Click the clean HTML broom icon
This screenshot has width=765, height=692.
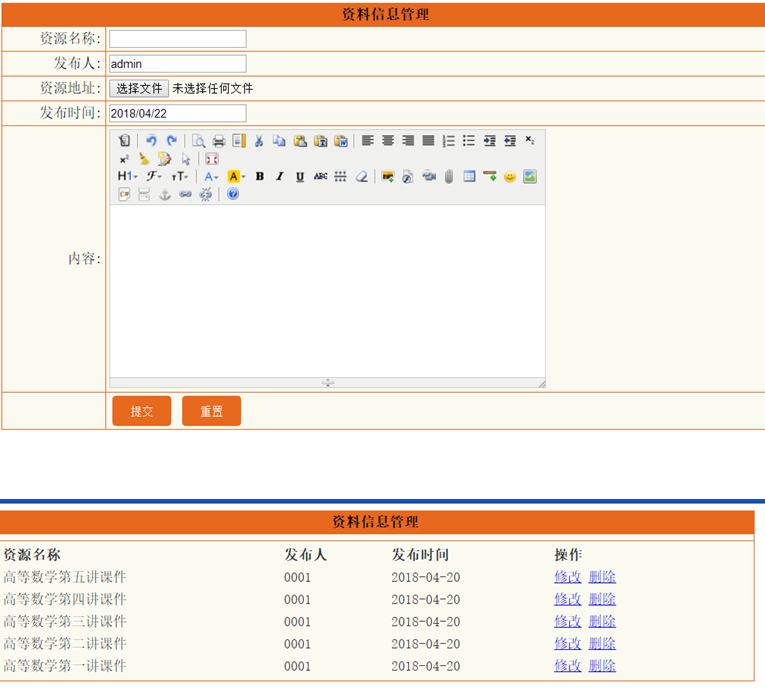144,159
